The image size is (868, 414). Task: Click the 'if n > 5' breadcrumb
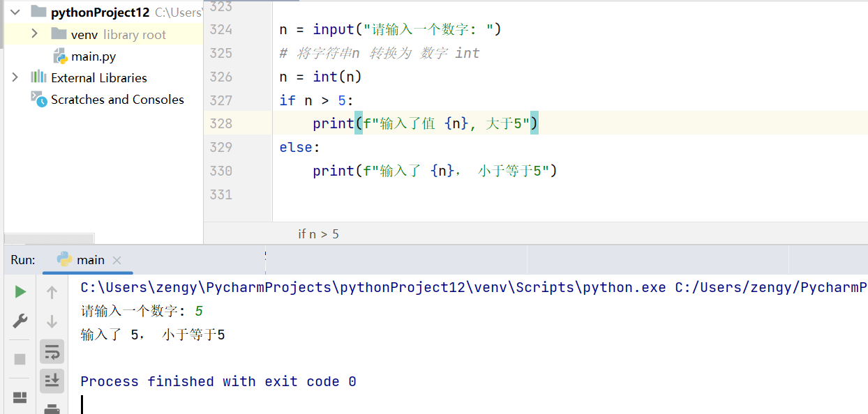pyautogui.click(x=318, y=234)
